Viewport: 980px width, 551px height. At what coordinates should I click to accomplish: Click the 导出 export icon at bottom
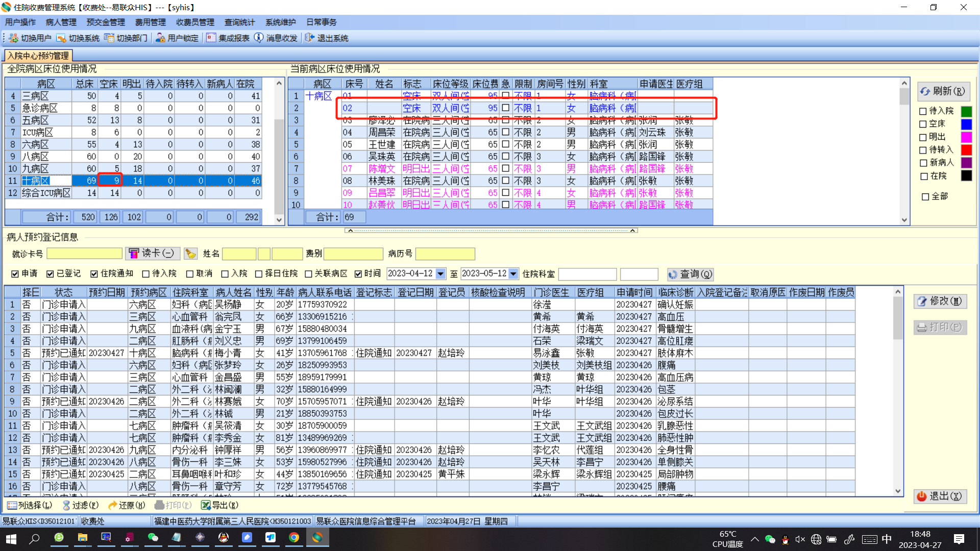tap(206, 505)
